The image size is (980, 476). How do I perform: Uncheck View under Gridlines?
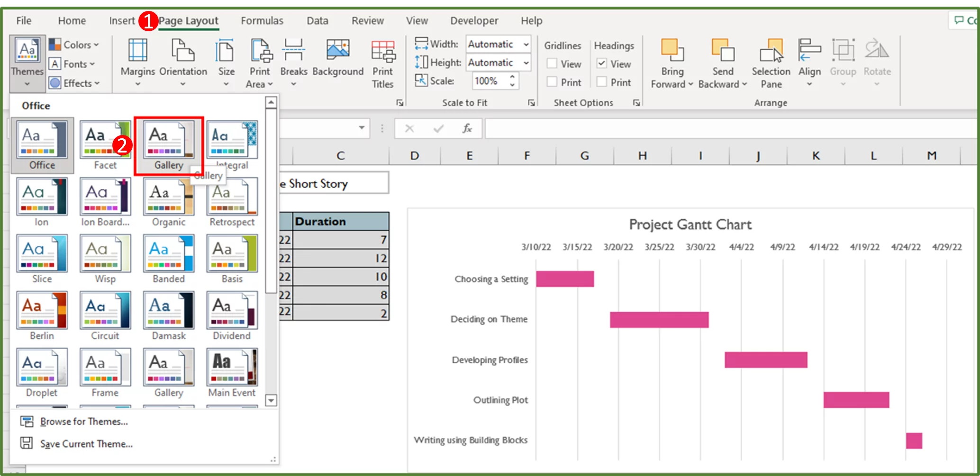(x=552, y=63)
